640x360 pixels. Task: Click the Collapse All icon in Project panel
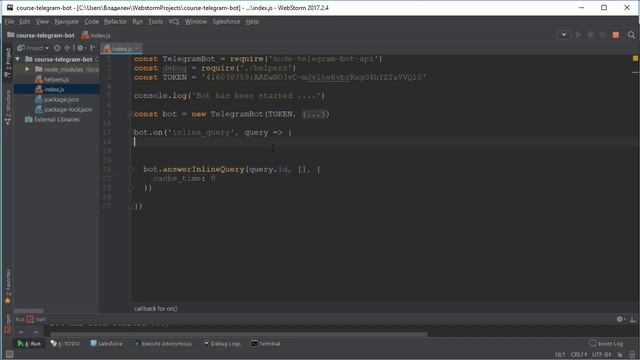(x=67, y=48)
